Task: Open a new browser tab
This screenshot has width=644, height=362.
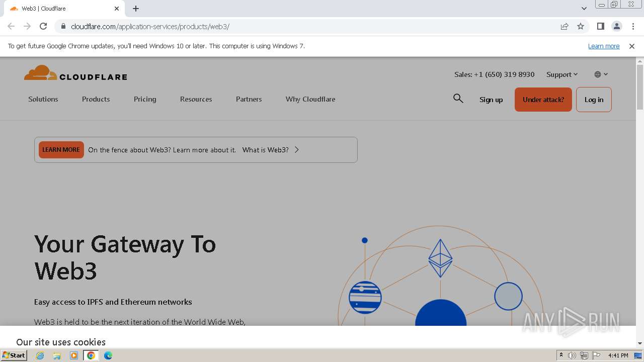Action: coord(136,9)
